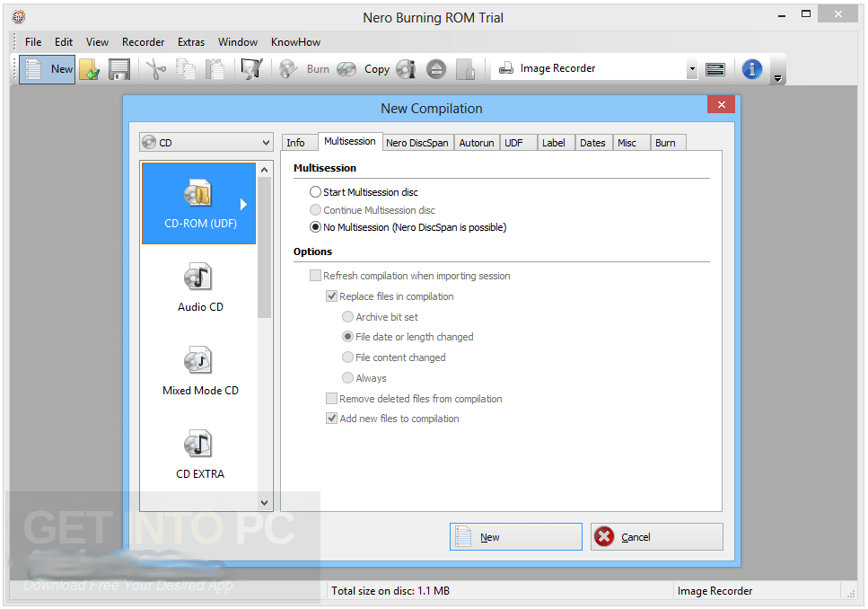Open the Recorder menu
The width and height of the screenshot is (868, 609).
point(143,41)
